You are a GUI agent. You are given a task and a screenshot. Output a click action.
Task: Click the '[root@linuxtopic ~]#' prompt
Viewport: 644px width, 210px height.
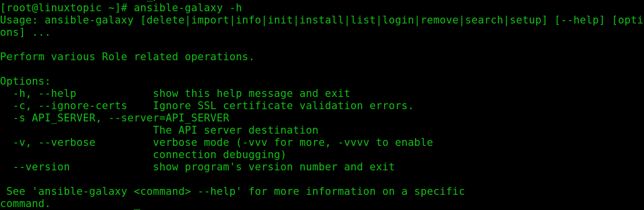point(64,8)
